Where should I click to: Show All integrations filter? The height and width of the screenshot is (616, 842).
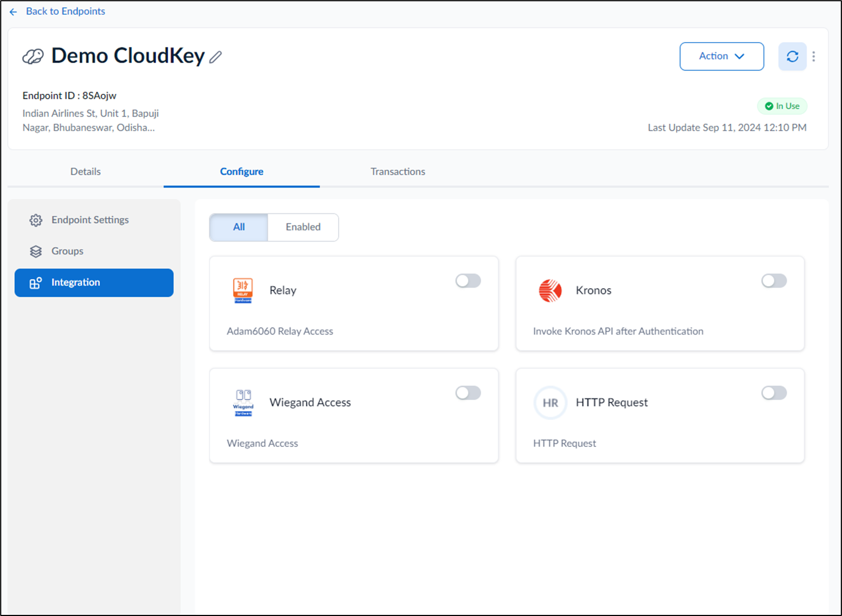pyautogui.click(x=239, y=227)
